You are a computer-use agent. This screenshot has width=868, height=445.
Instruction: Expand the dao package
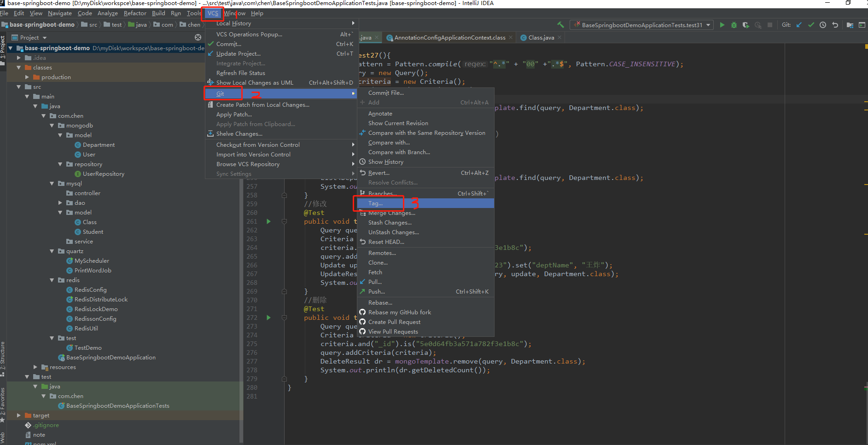(x=60, y=202)
